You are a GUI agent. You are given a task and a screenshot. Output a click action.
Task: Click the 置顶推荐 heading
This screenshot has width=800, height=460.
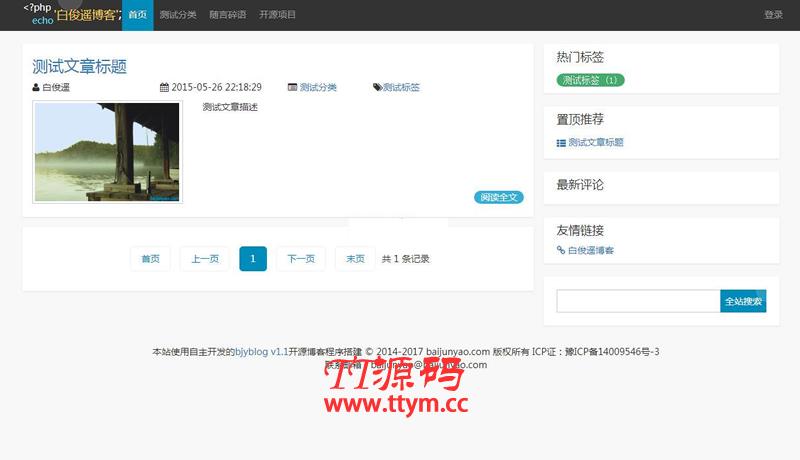click(580, 119)
